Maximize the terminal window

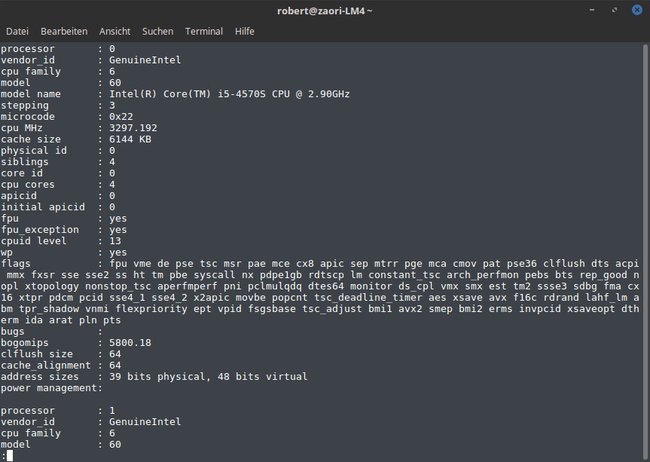(x=614, y=10)
